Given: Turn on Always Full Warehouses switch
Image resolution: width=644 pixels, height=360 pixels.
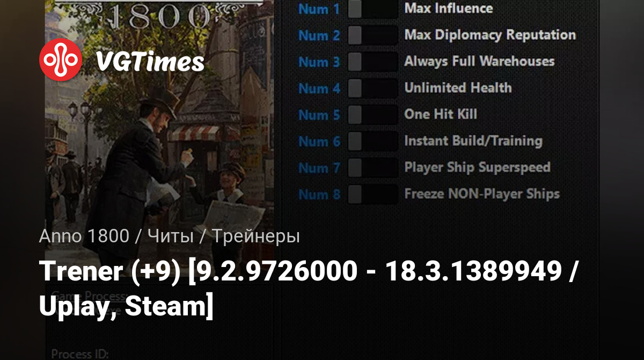Looking at the screenshot, I should coord(372,62).
